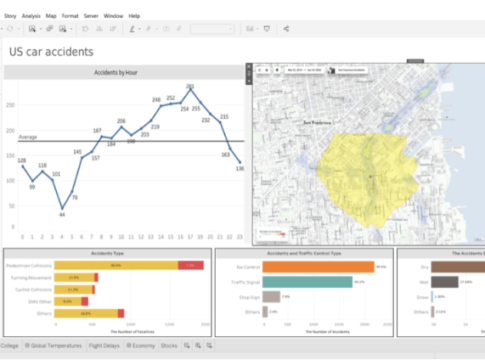The height and width of the screenshot is (360, 485).
Task: Click the US car accidents dashboard title
Action: pyautogui.click(x=51, y=52)
